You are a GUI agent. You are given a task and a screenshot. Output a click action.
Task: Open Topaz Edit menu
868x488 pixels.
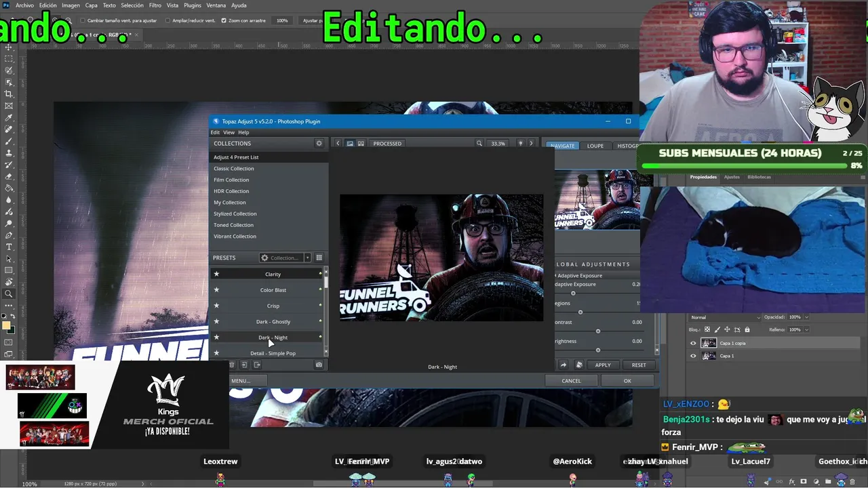click(x=215, y=132)
